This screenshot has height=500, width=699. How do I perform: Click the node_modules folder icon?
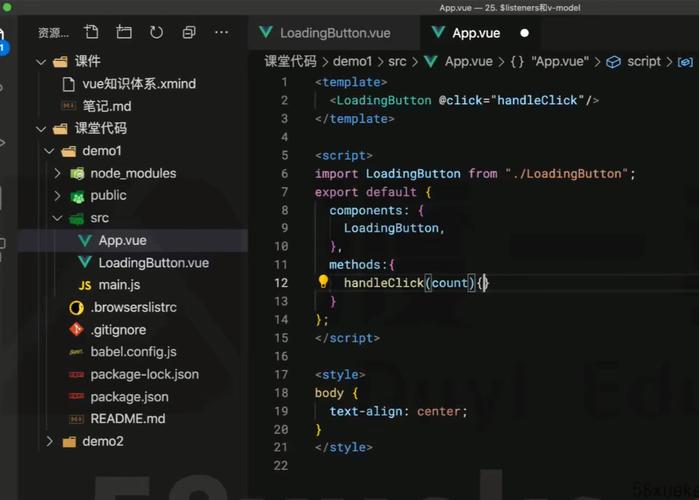click(x=77, y=173)
